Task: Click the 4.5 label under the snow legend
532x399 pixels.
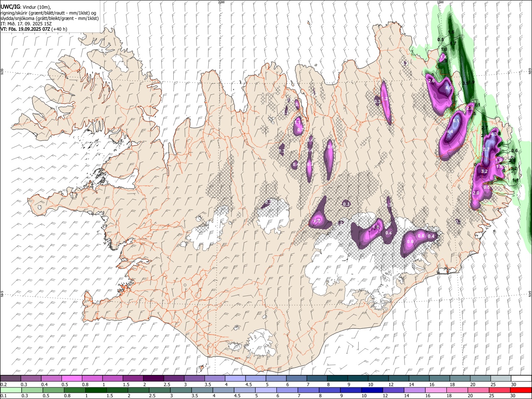Action: click(249, 384)
